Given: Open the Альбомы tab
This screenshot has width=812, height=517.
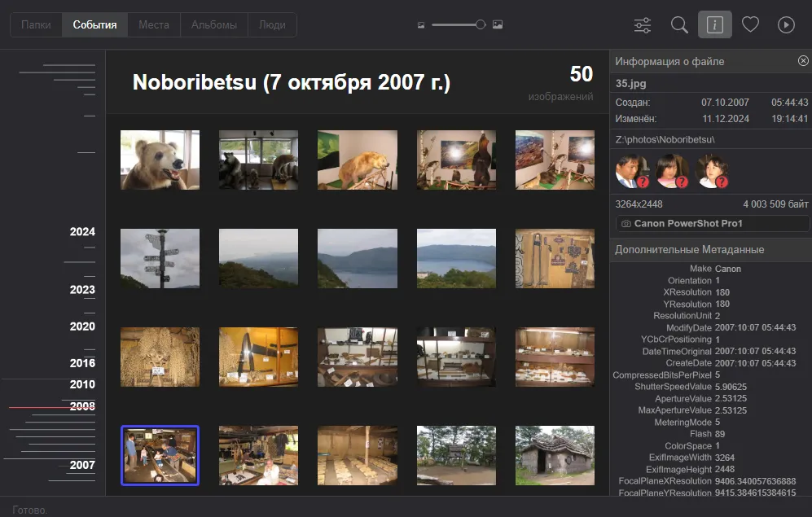Looking at the screenshot, I should pyautogui.click(x=213, y=25).
